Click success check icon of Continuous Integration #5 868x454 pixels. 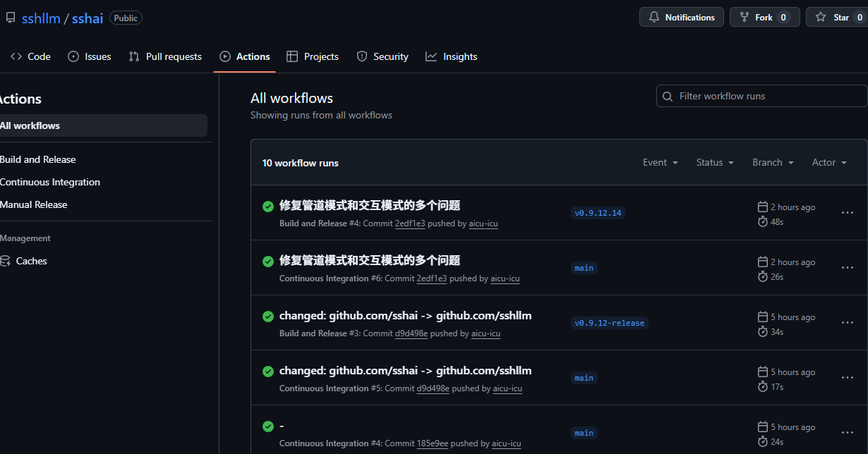pyautogui.click(x=268, y=371)
